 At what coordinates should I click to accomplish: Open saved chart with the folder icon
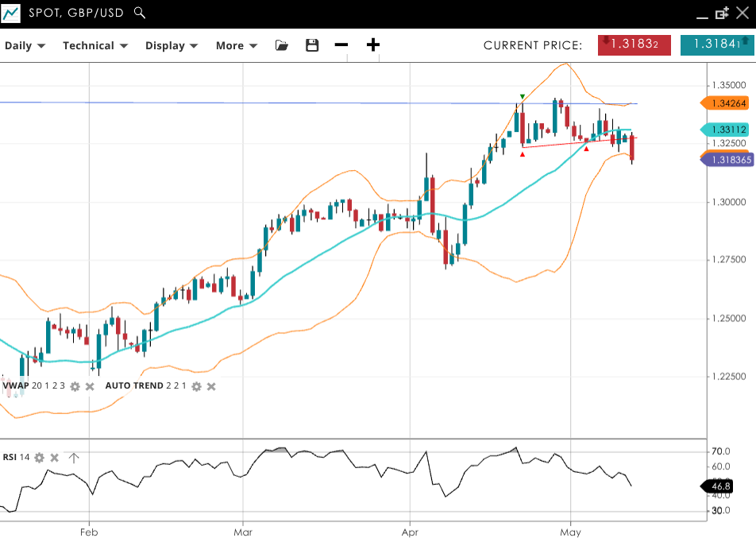[282, 45]
